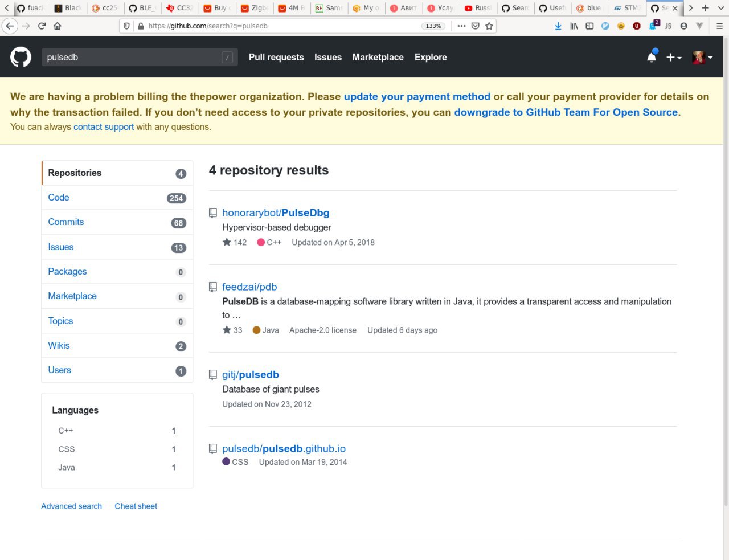Click 'downgrade to GitHub Team For Open Source' link
Viewport: 729px width, 560px height.
pos(566,112)
